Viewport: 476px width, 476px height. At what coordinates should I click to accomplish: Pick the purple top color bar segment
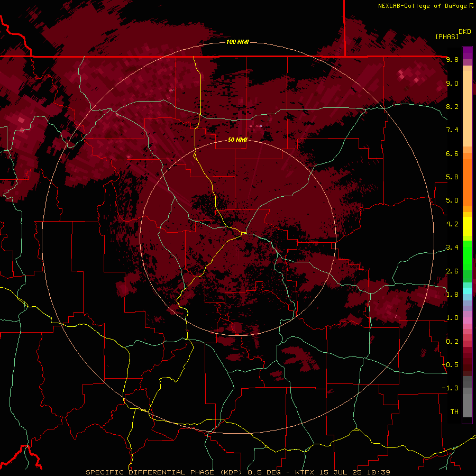[x=467, y=53]
